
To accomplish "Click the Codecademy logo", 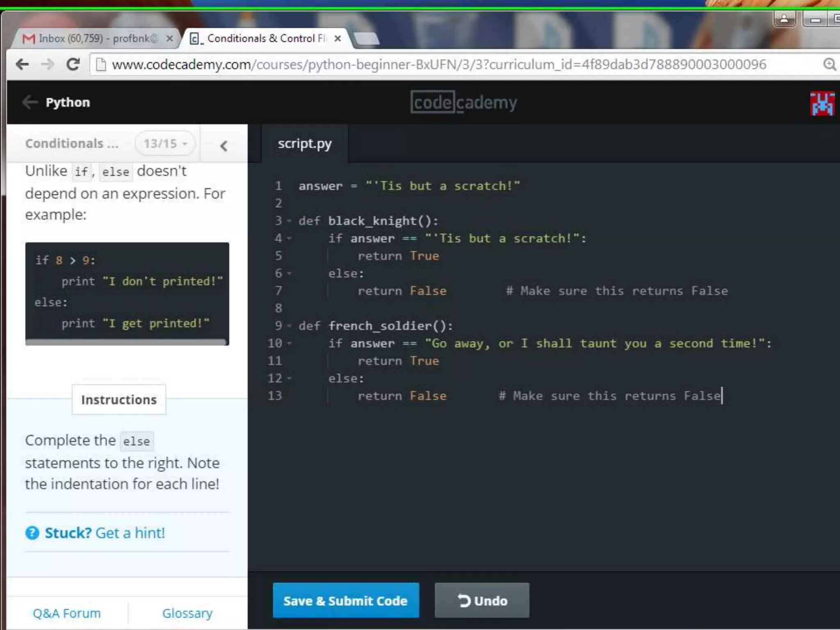I will tap(463, 102).
